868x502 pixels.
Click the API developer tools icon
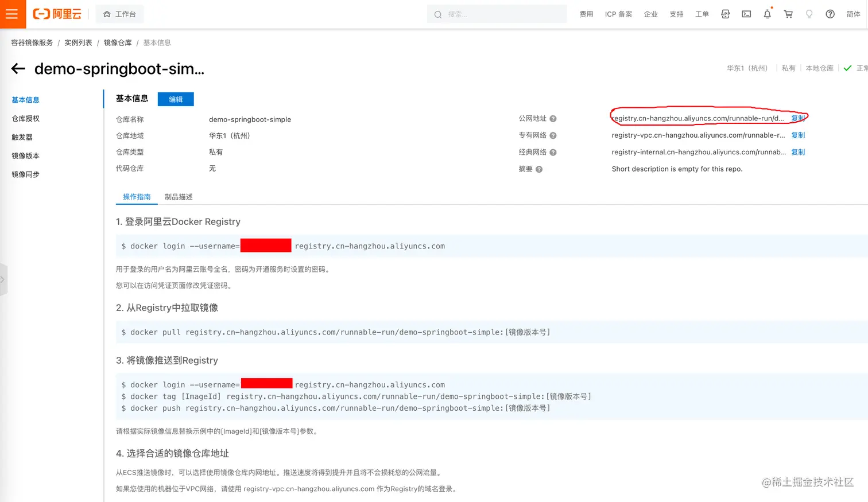[726, 14]
